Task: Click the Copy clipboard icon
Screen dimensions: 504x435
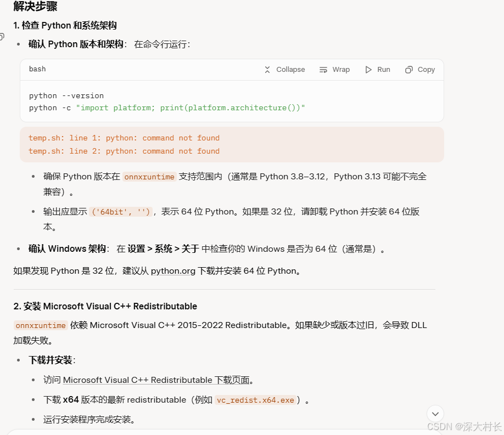Action: pyautogui.click(x=408, y=70)
